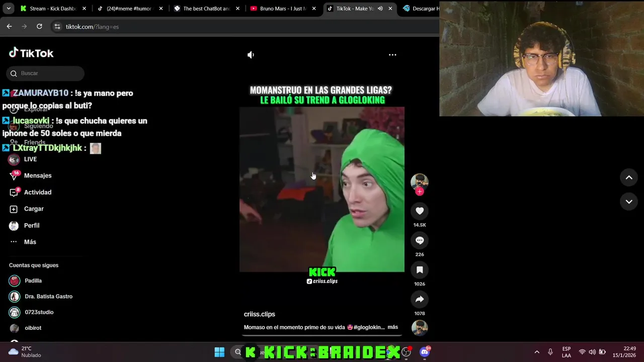Pause the playing TikTok video

tap(322, 189)
